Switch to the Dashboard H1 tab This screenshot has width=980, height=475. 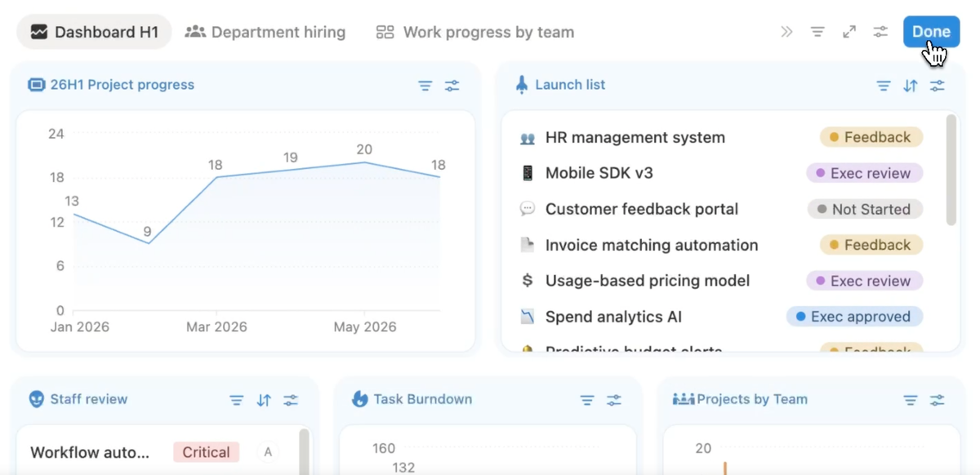click(94, 32)
